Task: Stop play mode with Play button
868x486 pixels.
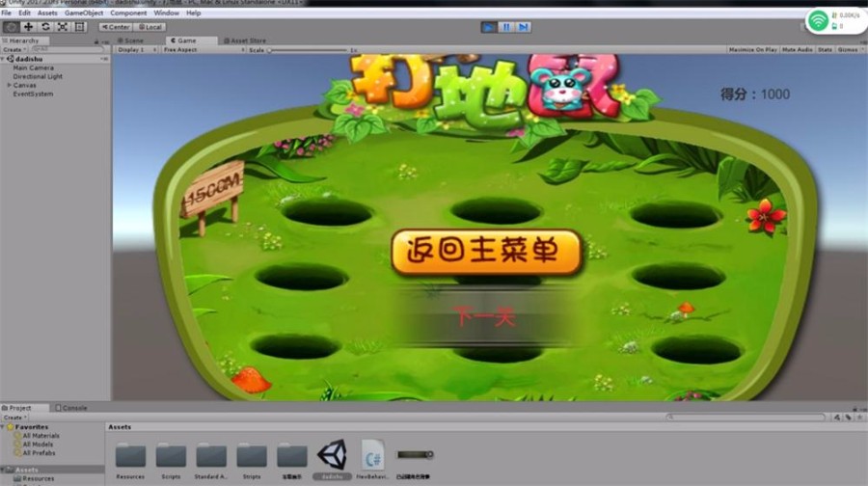Action: (488, 27)
